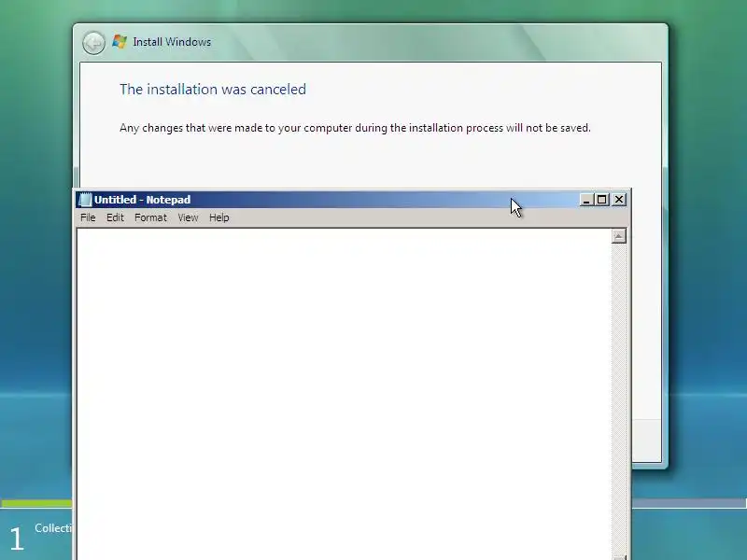Click the step 1 number at bottom left

tap(17, 539)
